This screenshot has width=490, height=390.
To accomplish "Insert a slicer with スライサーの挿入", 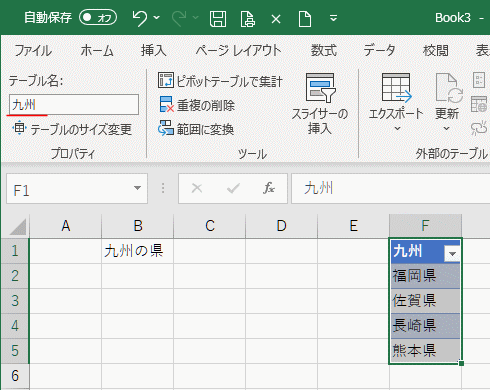I will tap(320, 103).
